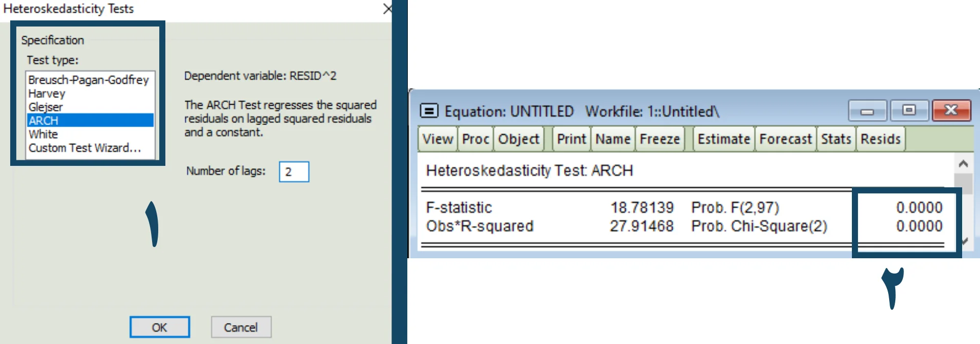
Task: Select the ARCH test type
Action: [x=44, y=120]
